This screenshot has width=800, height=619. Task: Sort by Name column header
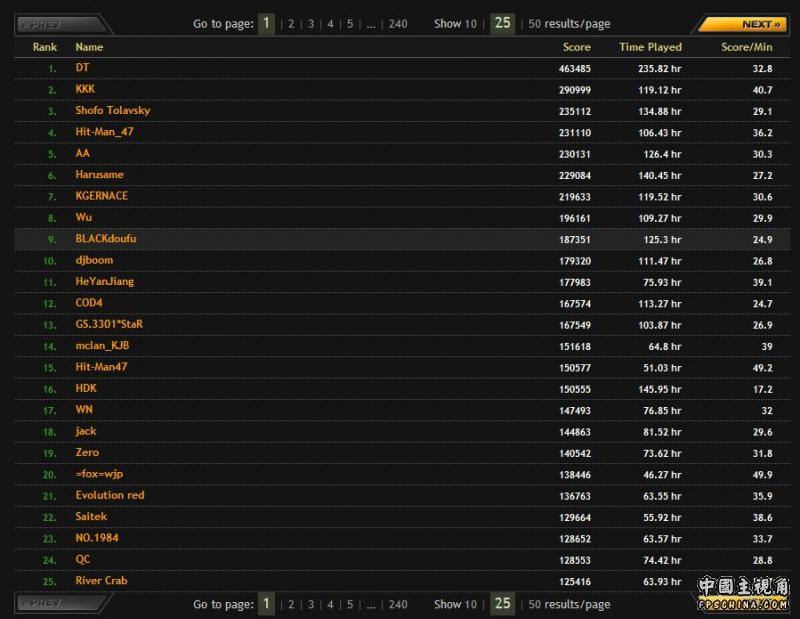(89, 47)
